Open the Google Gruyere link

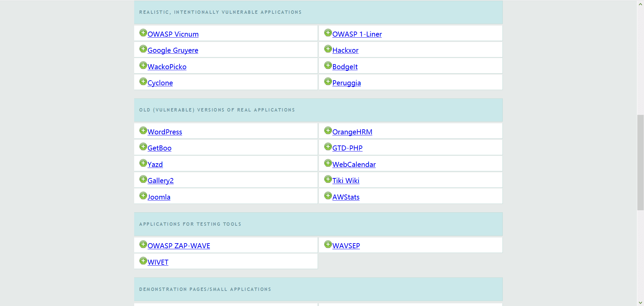(x=173, y=50)
